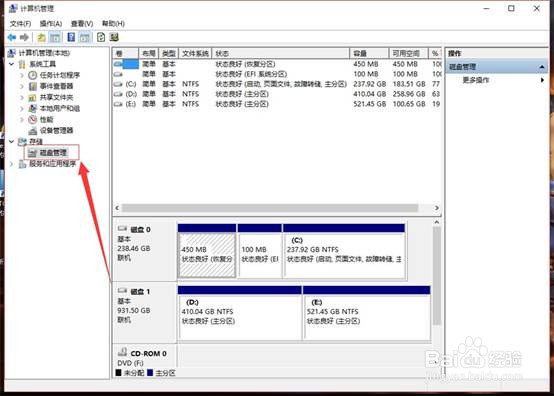This screenshot has height=396, width=554.
Task: Click the Forward arrow toolbar icon
Action: click(24, 37)
